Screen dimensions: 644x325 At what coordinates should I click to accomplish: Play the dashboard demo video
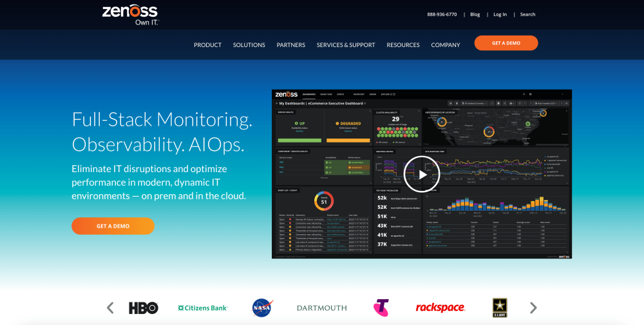pyautogui.click(x=422, y=174)
